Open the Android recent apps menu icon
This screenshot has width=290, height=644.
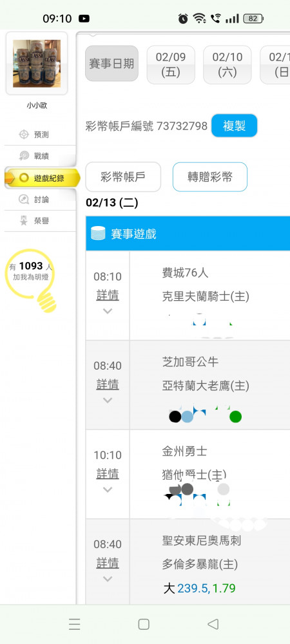pyautogui.click(x=74, y=624)
